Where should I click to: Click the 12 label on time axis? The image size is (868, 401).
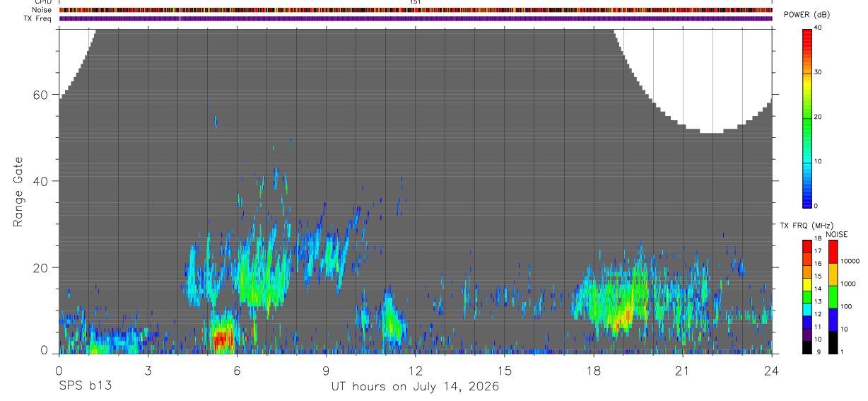416,371
